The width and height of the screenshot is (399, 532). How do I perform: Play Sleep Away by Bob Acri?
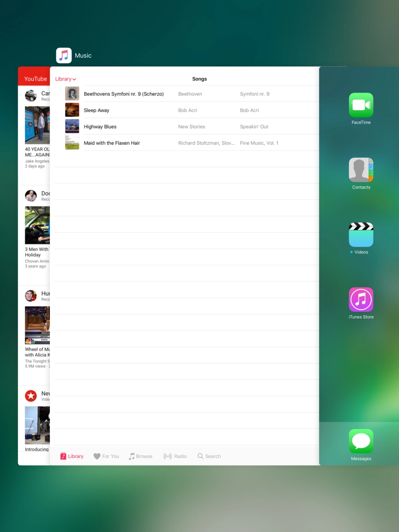pyautogui.click(x=132, y=110)
